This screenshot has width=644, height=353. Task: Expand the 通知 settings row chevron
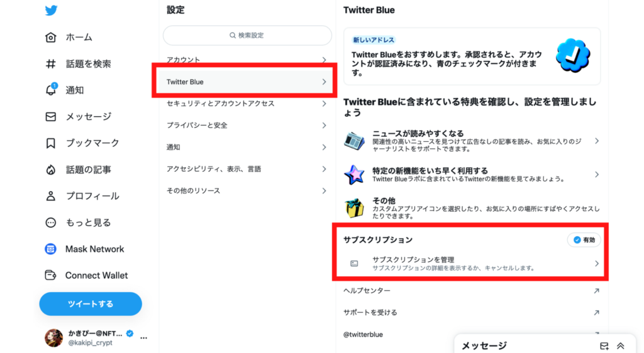[324, 147]
